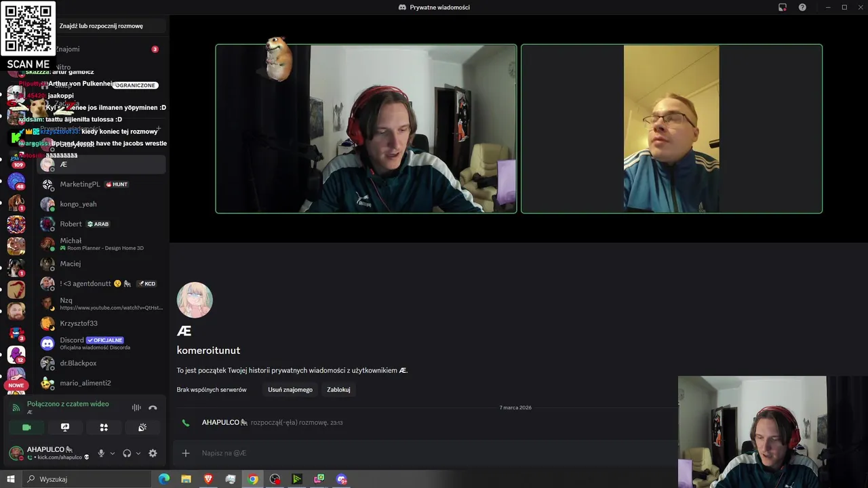
Task: Disconnect from the video call
Action: pos(153,407)
